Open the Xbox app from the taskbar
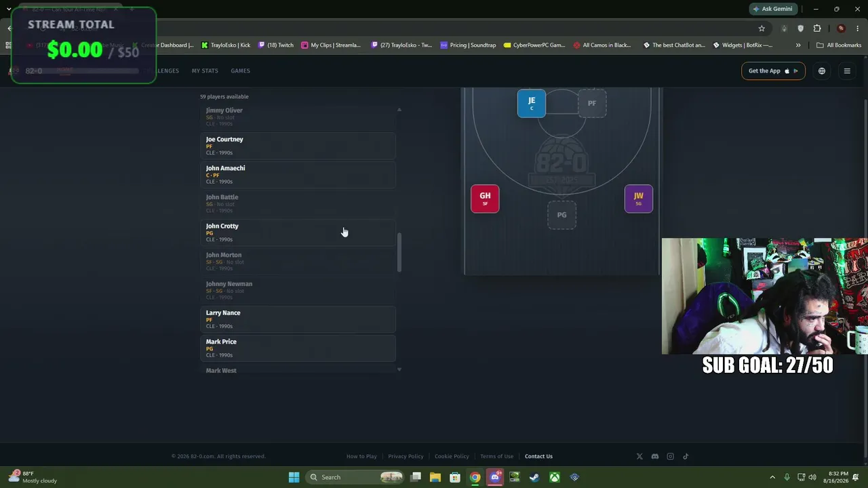Image resolution: width=868 pixels, height=488 pixels. [555, 477]
